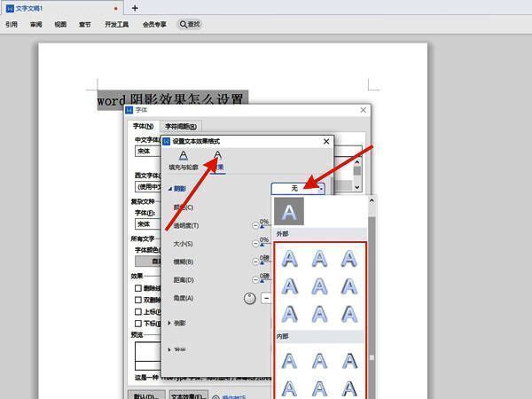Toggle the 上标 superscript checkbox
Viewport: 532px width, 399px height.
click(x=137, y=312)
